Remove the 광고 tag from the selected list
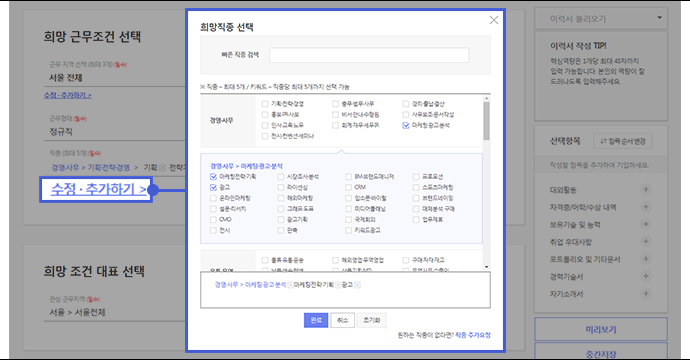The width and height of the screenshot is (690, 360). pyautogui.click(x=357, y=285)
